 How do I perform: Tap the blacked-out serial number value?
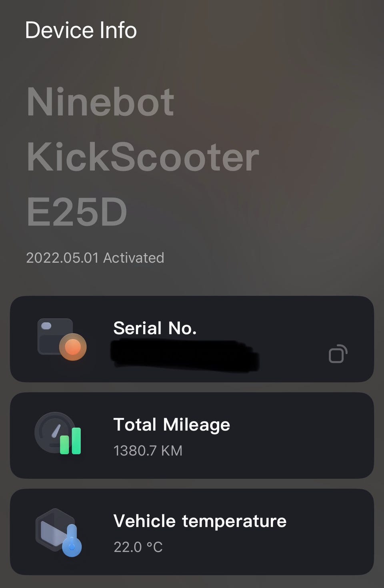click(x=185, y=355)
